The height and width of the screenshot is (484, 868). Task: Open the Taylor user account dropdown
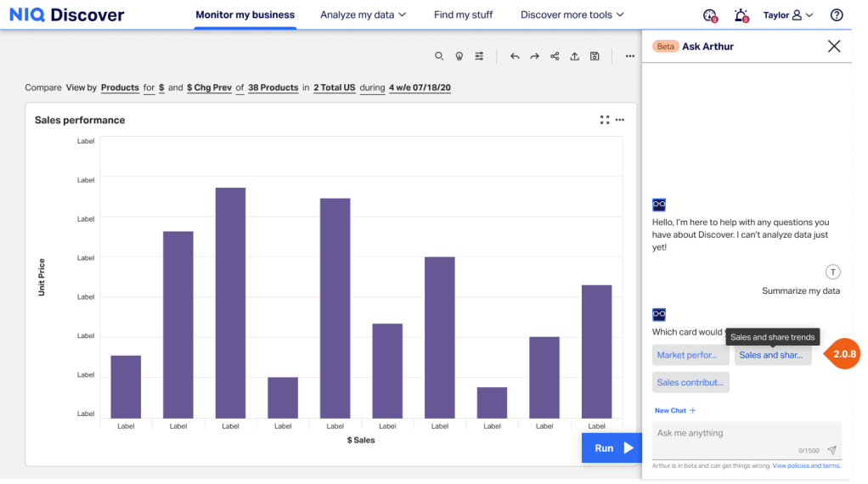pyautogui.click(x=787, y=15)
